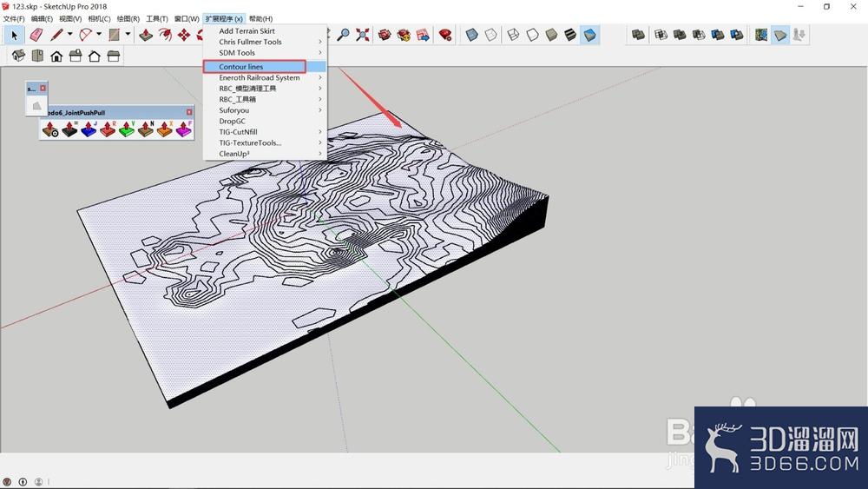Click Round Push Pull icon marked R
The image size is (868, 489).
point(108,129)
